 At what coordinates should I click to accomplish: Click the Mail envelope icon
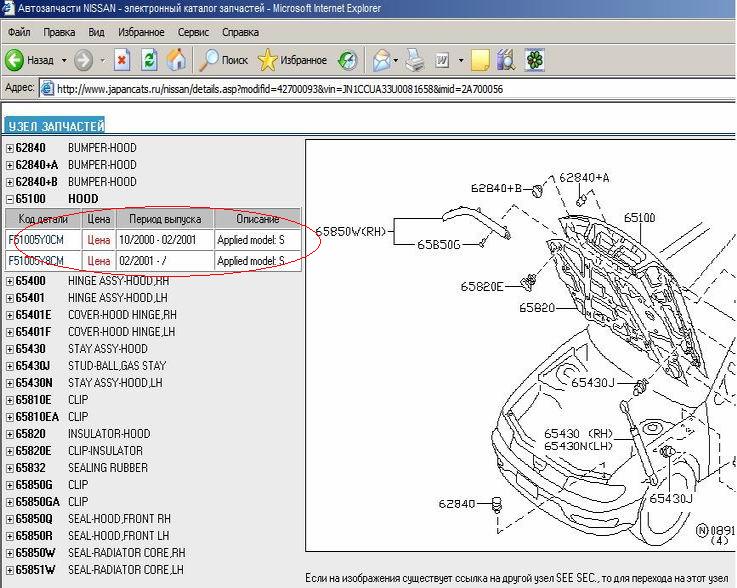tap(381, 60)
